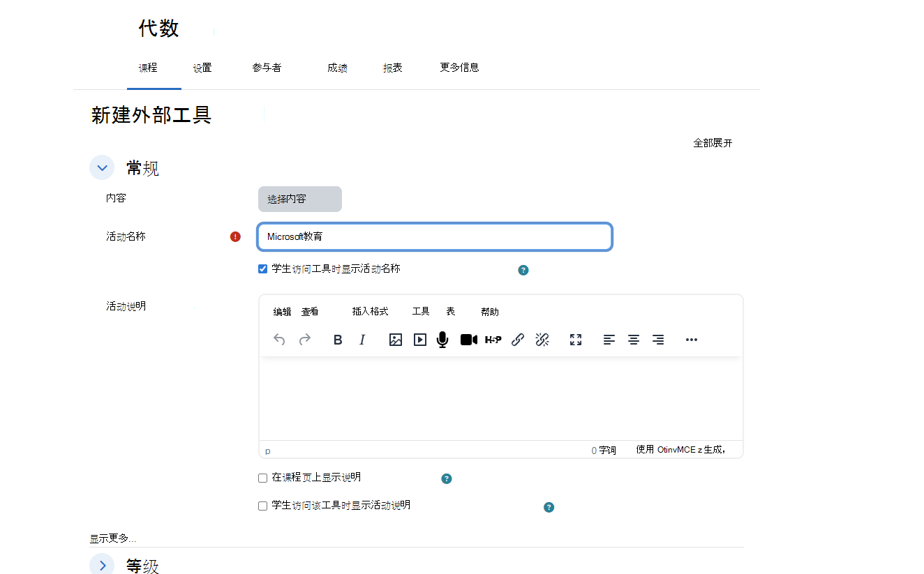
Task: Open the 表 editor menu
Action: (451, 312)
